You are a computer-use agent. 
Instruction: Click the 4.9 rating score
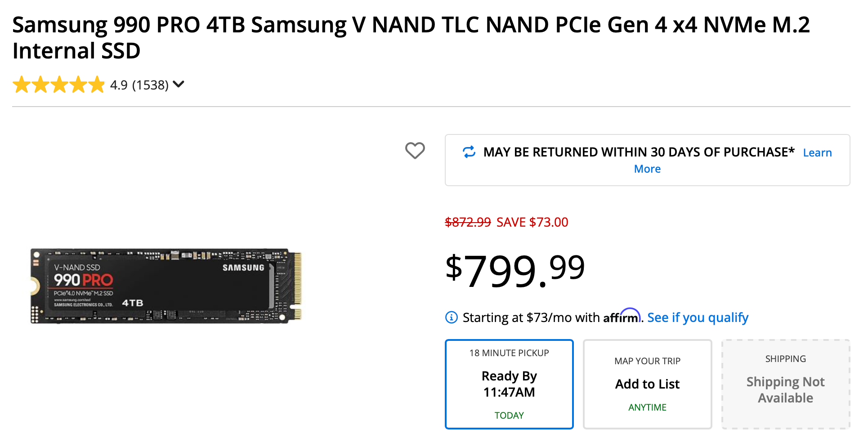coord(119,85)
